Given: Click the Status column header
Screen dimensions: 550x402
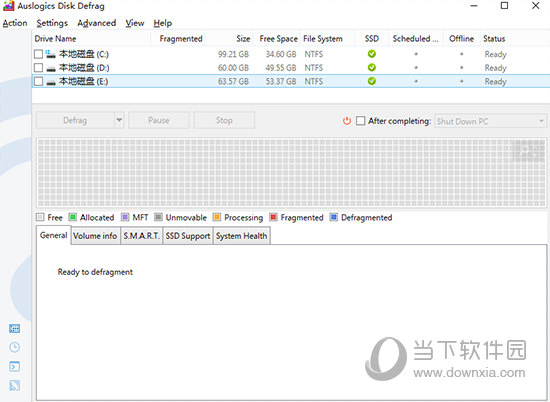Looking at the screenshot, I should click(515, 39).
